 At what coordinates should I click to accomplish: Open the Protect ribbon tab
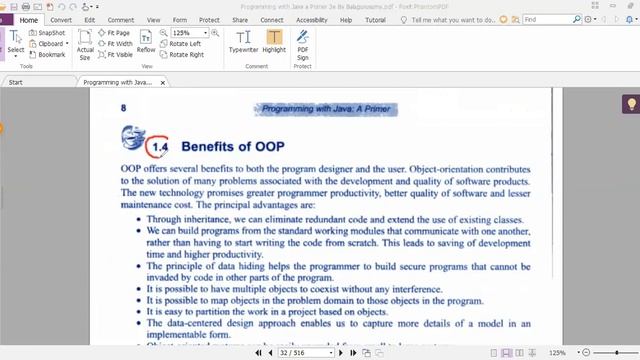pyautogui.click(x=209, y=20)
